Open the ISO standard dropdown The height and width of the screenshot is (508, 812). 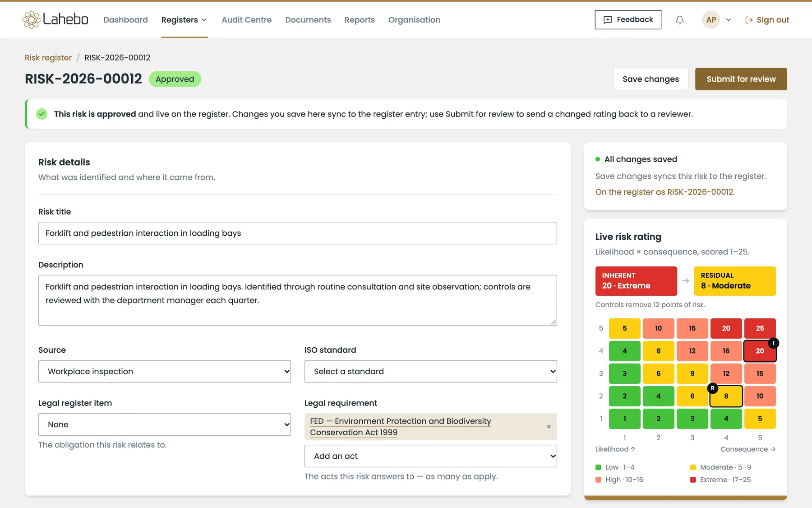tap(431, 371)
